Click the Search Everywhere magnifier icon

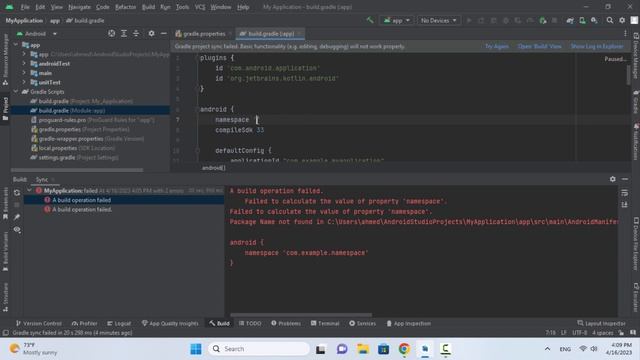coord(610,20)
